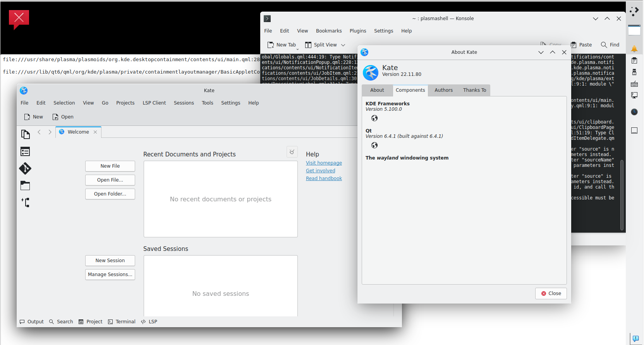644x345 pixels.
Task: Open the Sessions menu in Kate
Action: (184, 103)
